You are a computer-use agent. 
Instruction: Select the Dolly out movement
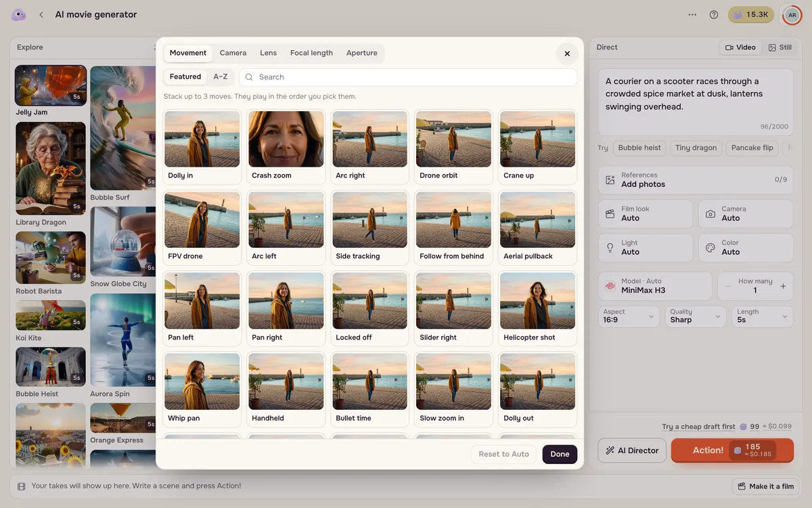click(x=538, y=389)
